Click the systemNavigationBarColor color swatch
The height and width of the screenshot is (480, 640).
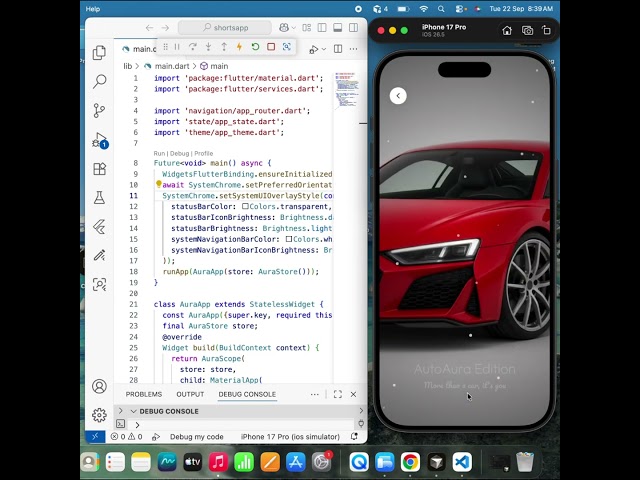289,239
